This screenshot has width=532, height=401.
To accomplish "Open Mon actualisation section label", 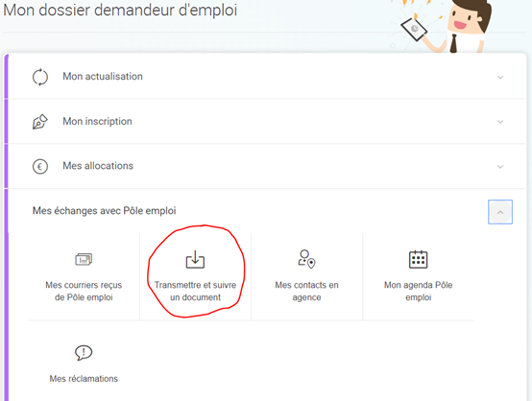I will (x=103, y=77).
